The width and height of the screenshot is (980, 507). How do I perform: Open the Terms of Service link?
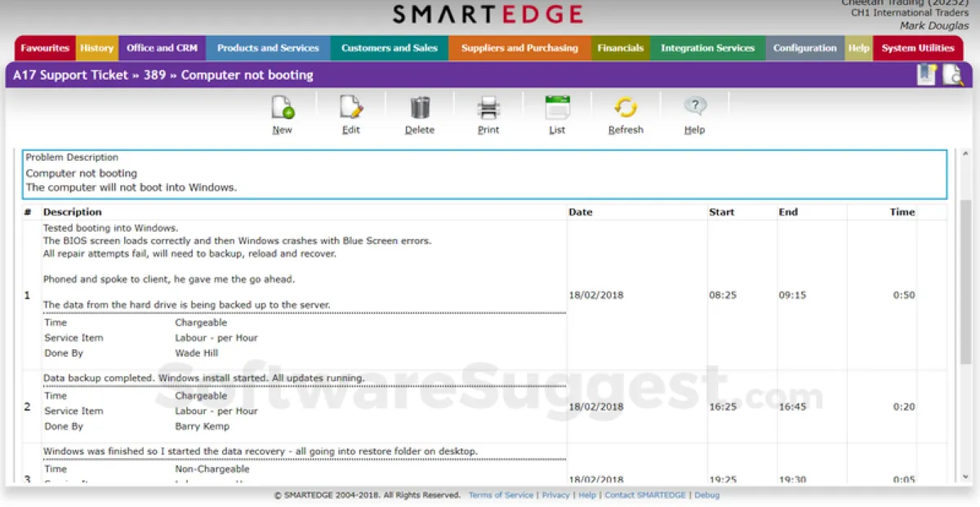(501, 495)
